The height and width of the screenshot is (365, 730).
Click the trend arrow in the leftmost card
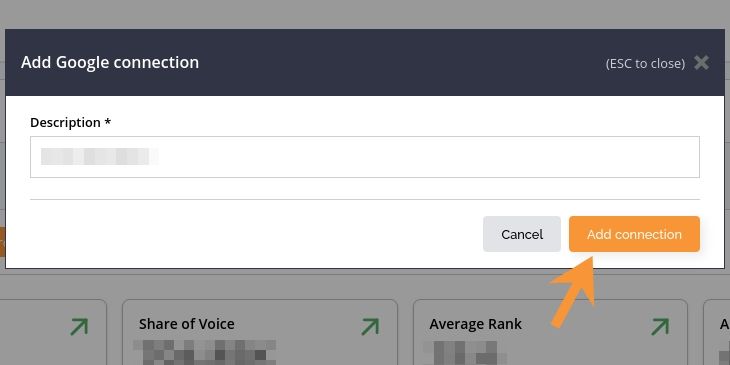pyautogui.click(x=79, y=326)
